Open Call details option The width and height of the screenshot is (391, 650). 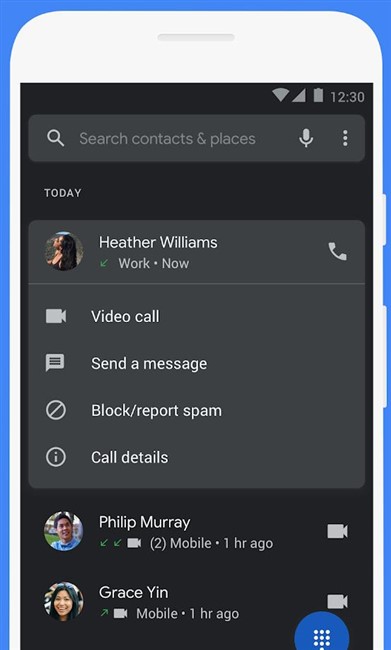(197, 457)
